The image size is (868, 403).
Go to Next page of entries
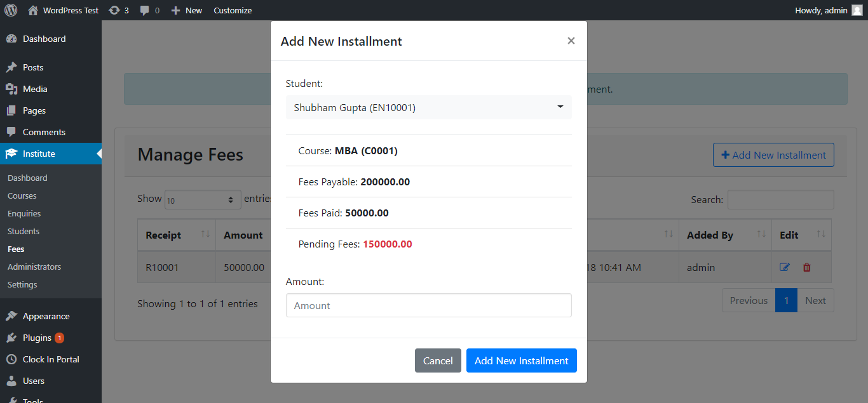(x=815, y=300)
